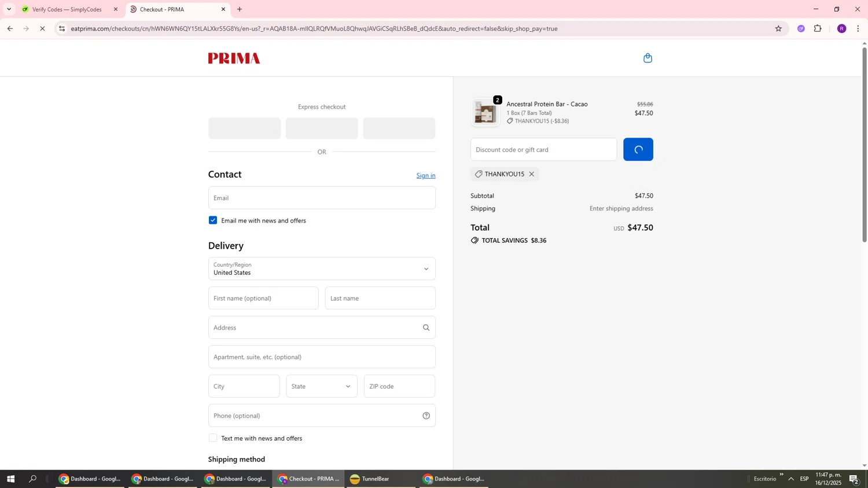The width and height of the screenshot is (868, 488).
Task: Click the first express checkout button
Action: (244, 128)
